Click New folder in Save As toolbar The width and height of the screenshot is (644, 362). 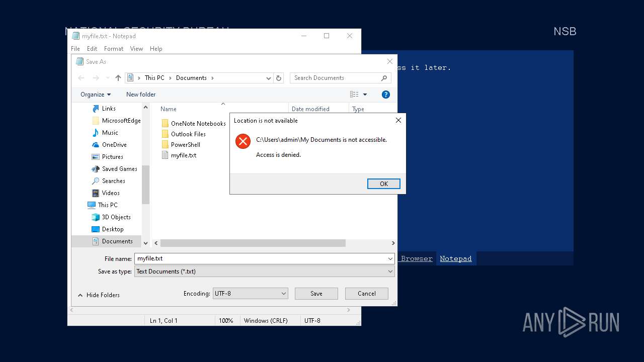141,95
